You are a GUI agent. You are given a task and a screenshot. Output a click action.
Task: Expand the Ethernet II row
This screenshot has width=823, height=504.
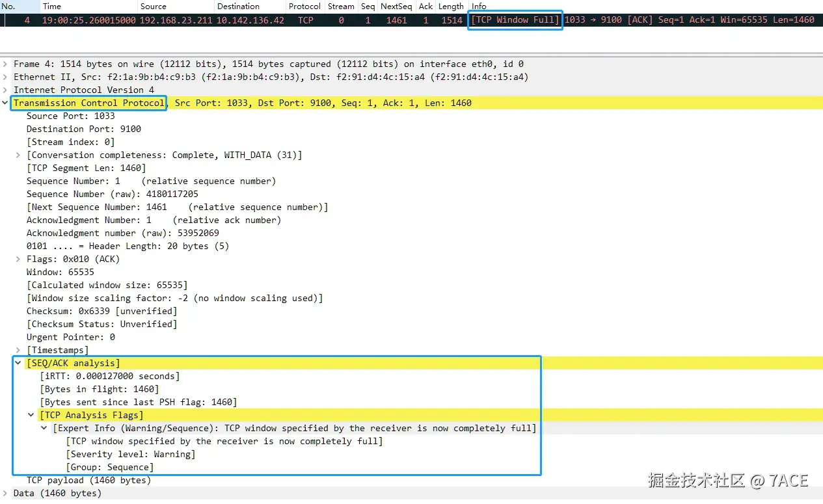(5, 77)
